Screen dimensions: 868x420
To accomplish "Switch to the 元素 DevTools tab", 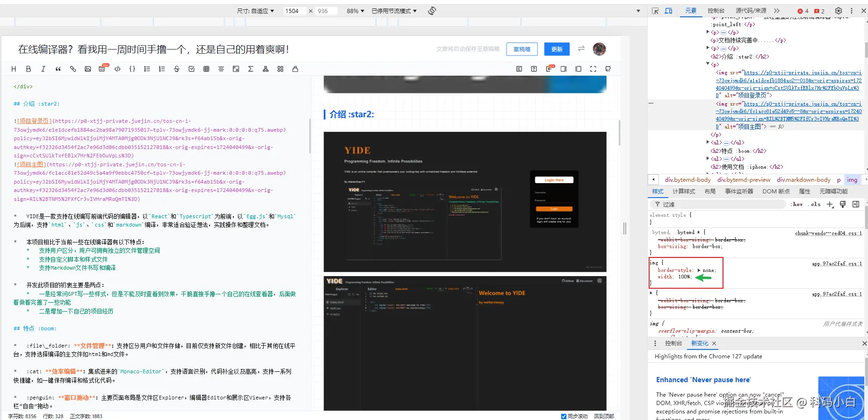I will coord(691,11).
